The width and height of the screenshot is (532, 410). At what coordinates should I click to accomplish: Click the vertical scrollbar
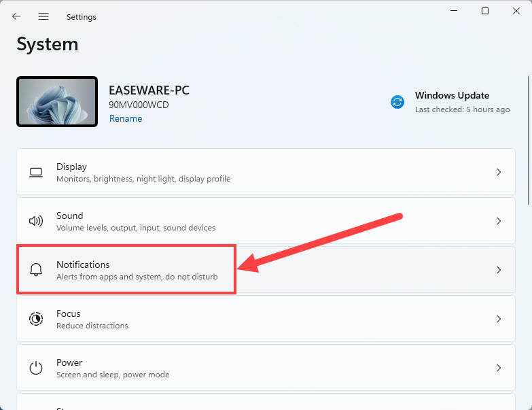point(529,141)
